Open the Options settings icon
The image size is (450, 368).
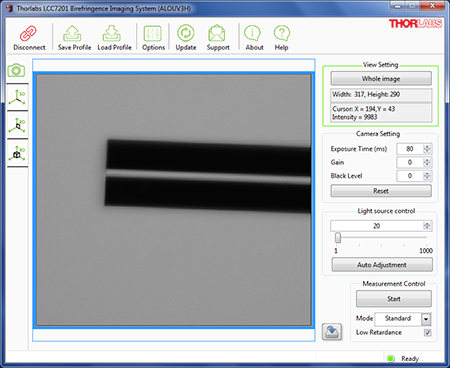pos(153,33)
